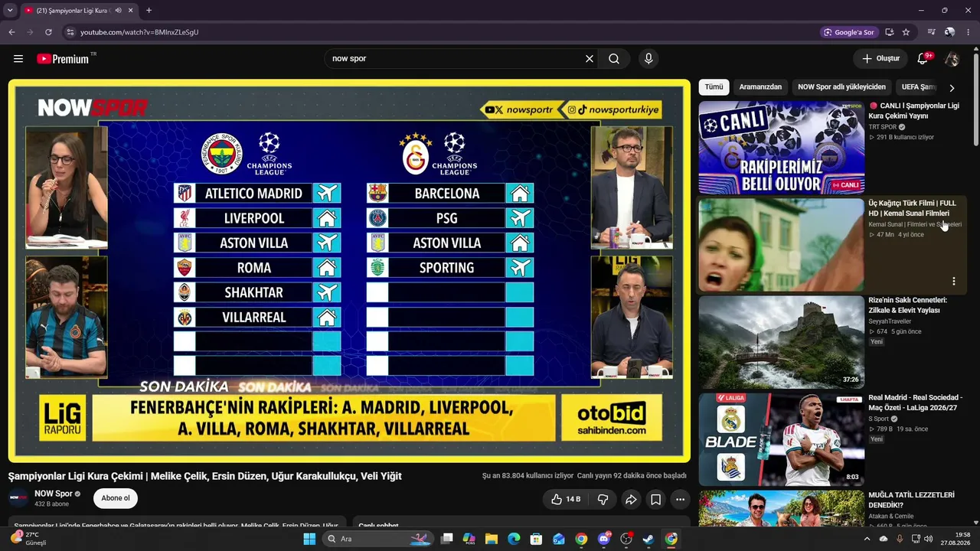Open File Explorer from taskbar
Image resolution: width=980 pixels, height=551 pixels.
point(492,539)
